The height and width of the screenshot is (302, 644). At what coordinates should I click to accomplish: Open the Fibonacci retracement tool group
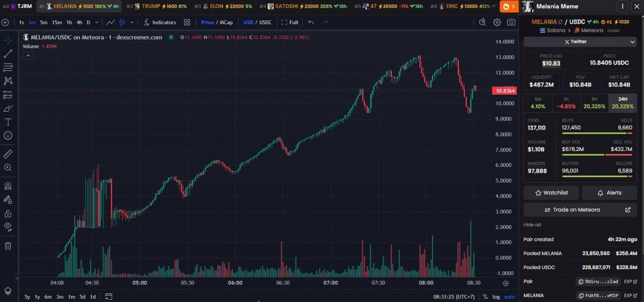8,67
